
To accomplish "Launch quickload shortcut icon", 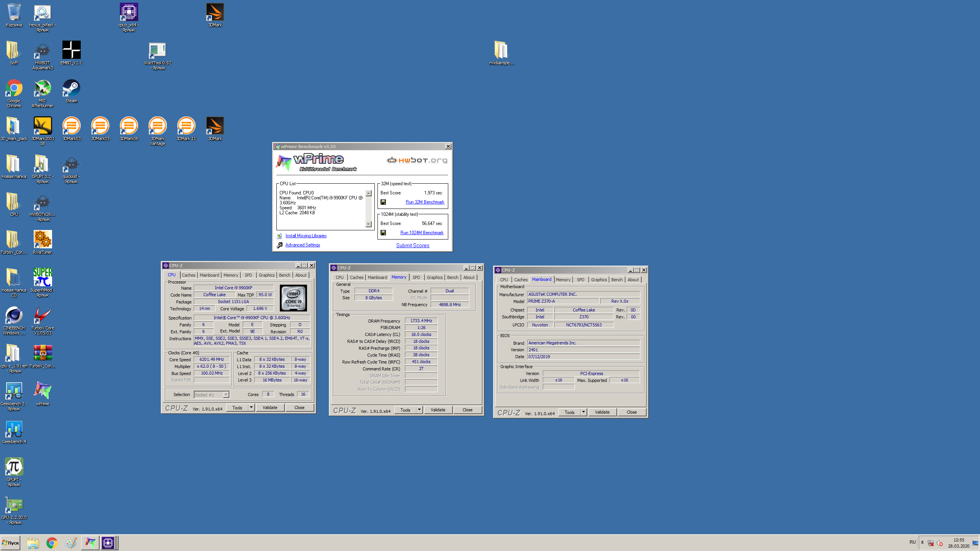I will tap(71, 169).
